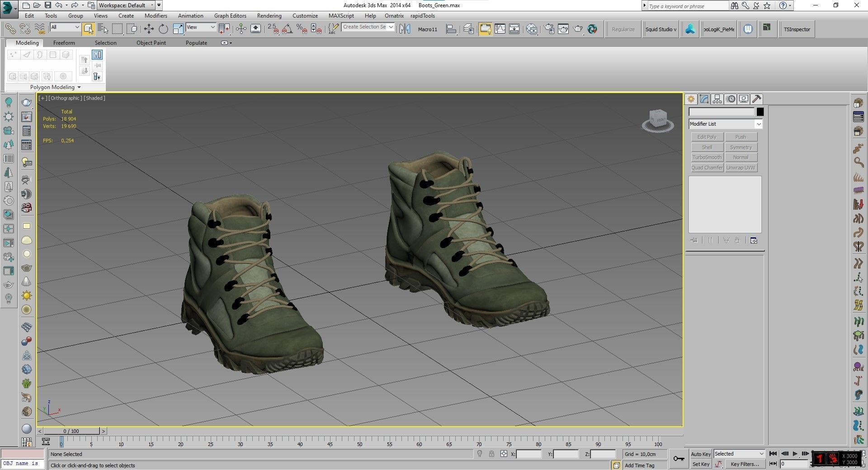
Task: Switch to the Hierarchy command panel tab
Action: (x=717, y=99)
